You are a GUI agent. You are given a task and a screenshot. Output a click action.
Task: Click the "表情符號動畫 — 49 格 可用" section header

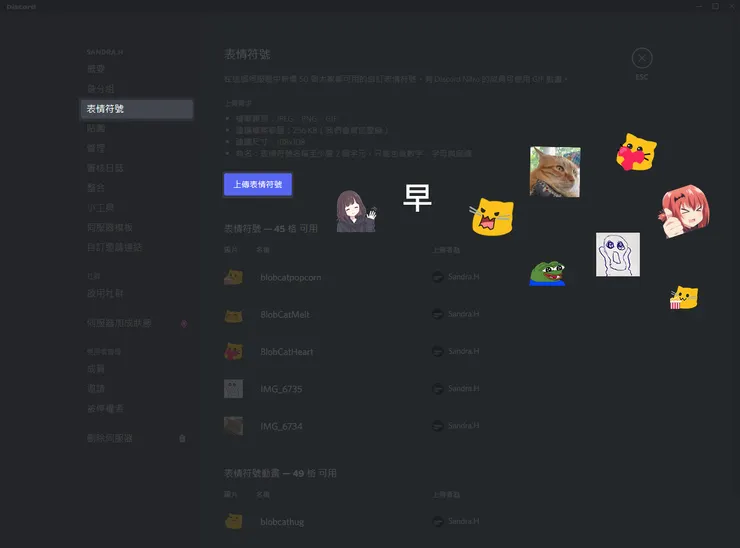point(280,473)
